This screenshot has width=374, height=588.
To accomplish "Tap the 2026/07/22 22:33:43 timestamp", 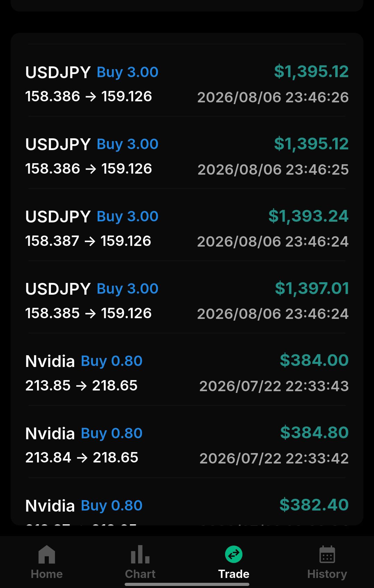I will coord(274,386).
